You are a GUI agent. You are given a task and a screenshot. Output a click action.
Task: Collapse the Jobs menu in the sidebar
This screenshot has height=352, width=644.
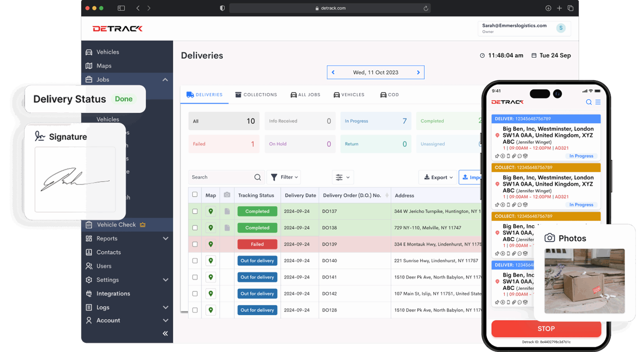[165, 80]
